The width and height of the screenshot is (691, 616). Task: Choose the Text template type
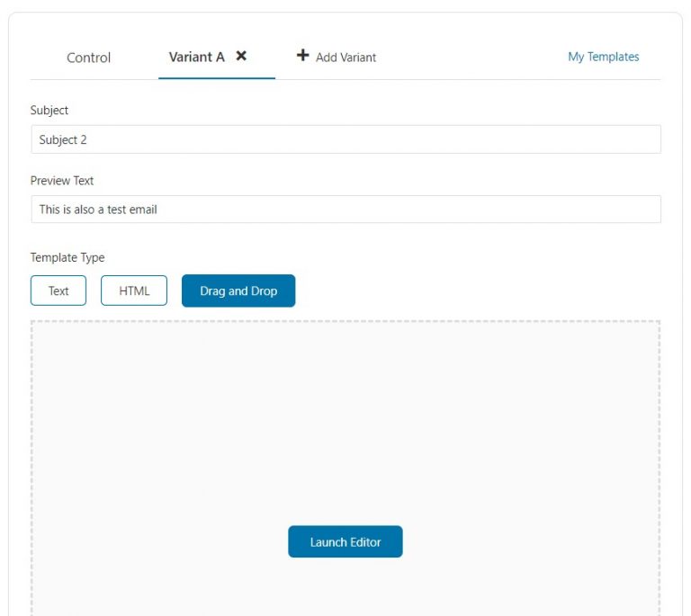click(58, 290)
